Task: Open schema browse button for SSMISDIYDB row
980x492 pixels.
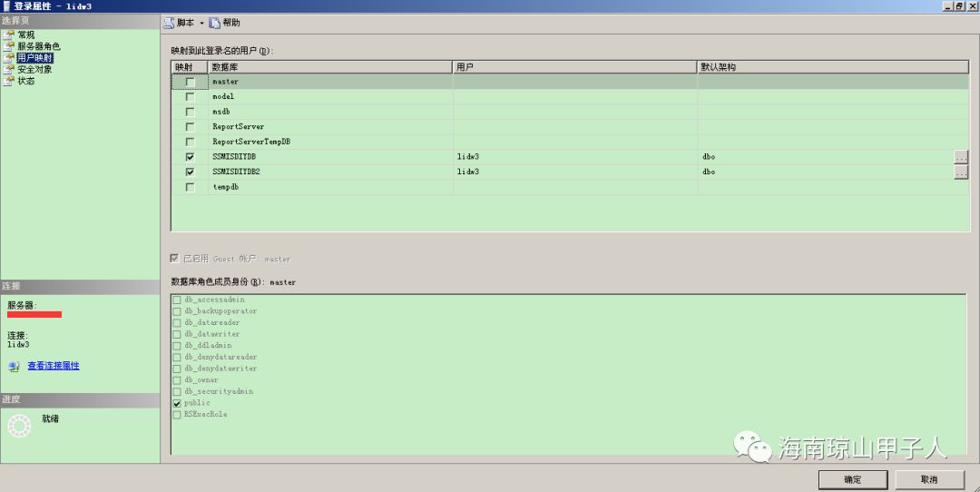Action: pos(961,157)
